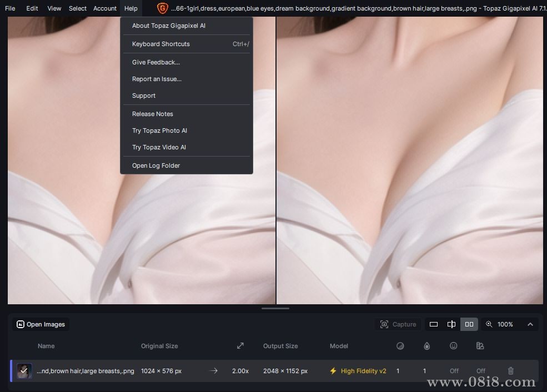Open Keyboard Shortcuts entry

coord(187,44)
